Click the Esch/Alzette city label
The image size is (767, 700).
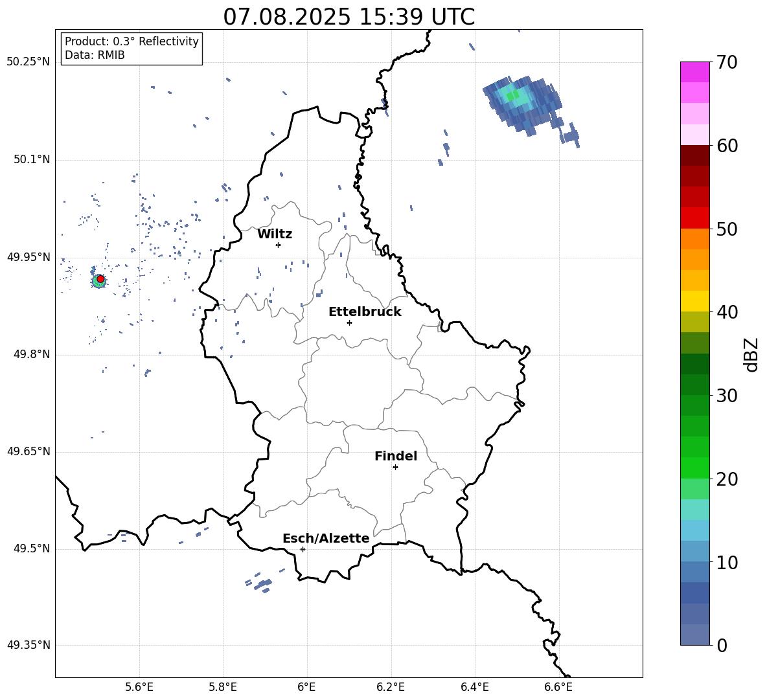[326, 538]
